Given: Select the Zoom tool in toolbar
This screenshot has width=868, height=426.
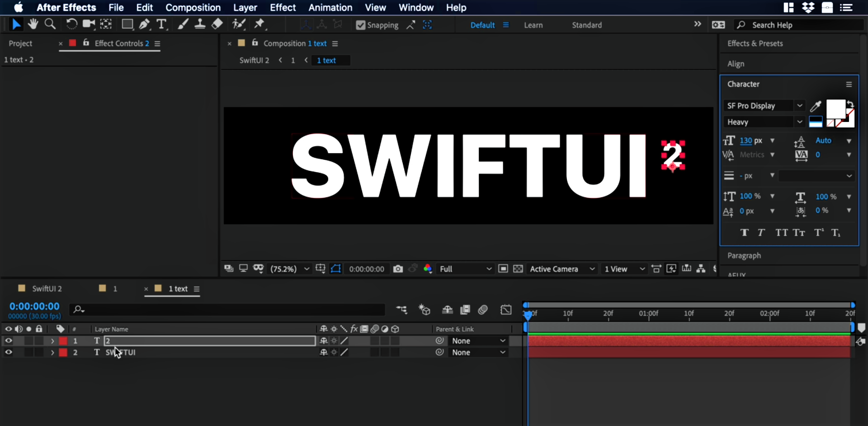Looking at the screenshot, I should click(50, 24).
